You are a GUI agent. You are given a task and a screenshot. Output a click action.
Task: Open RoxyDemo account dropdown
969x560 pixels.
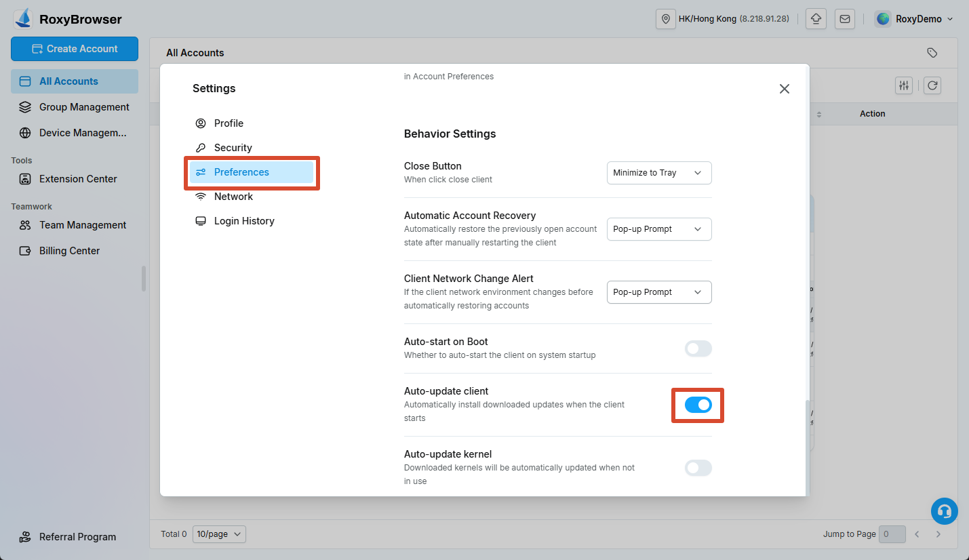914,19
